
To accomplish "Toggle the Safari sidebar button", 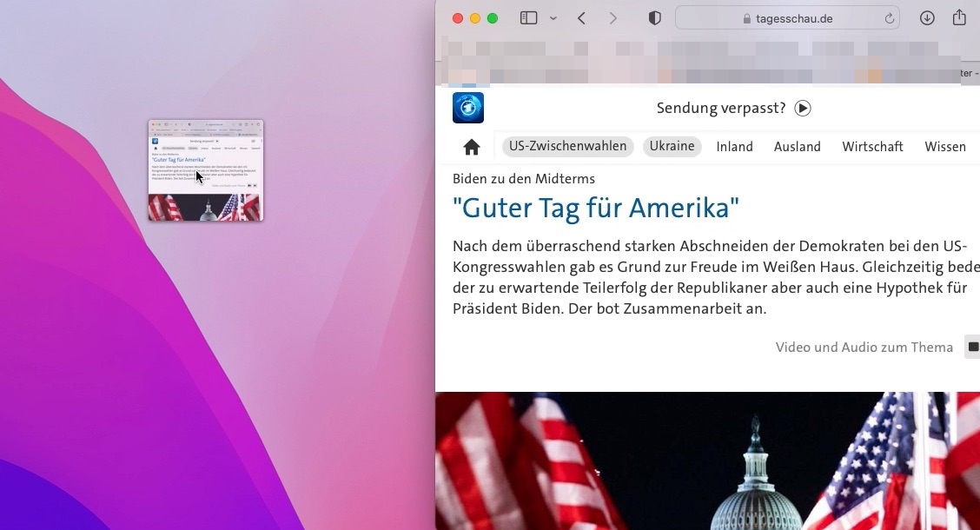I will [x=529, y=18].
